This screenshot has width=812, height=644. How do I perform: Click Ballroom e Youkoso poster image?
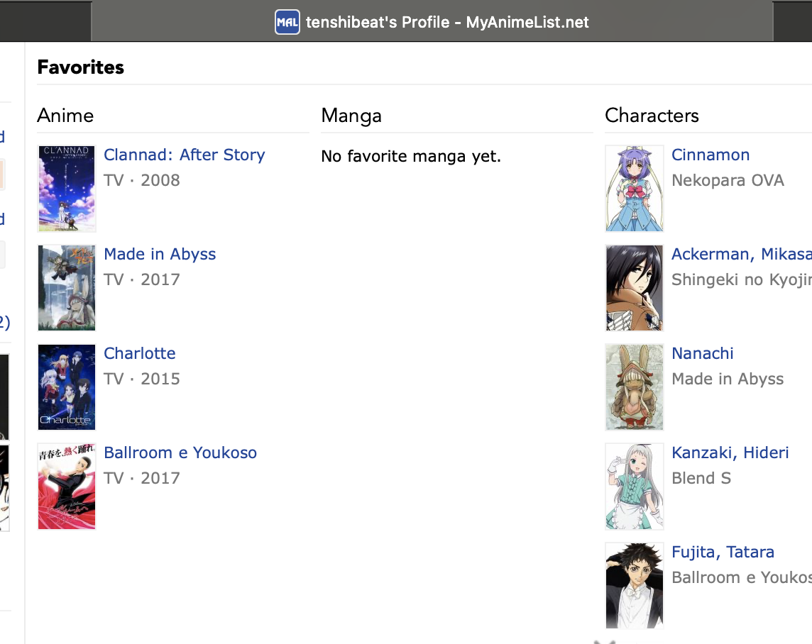(x=67, y=487)
